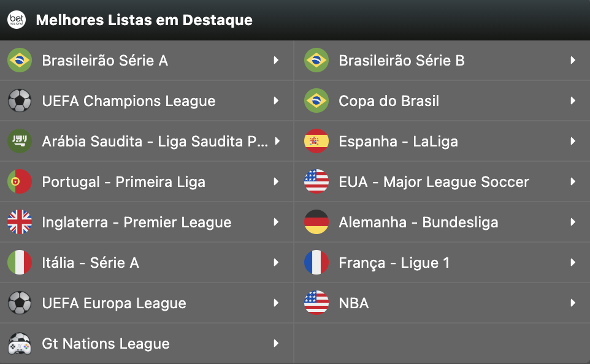Expand the arrow next to Itália - Série A
This screenshot has height=364, width=590.
(x=276, y=262)
